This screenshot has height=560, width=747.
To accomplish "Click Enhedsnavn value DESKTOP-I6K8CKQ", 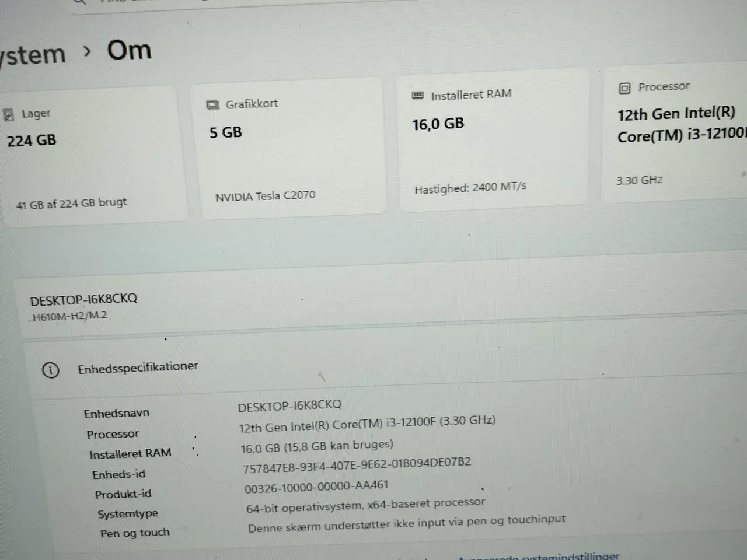I will (289, 405).
